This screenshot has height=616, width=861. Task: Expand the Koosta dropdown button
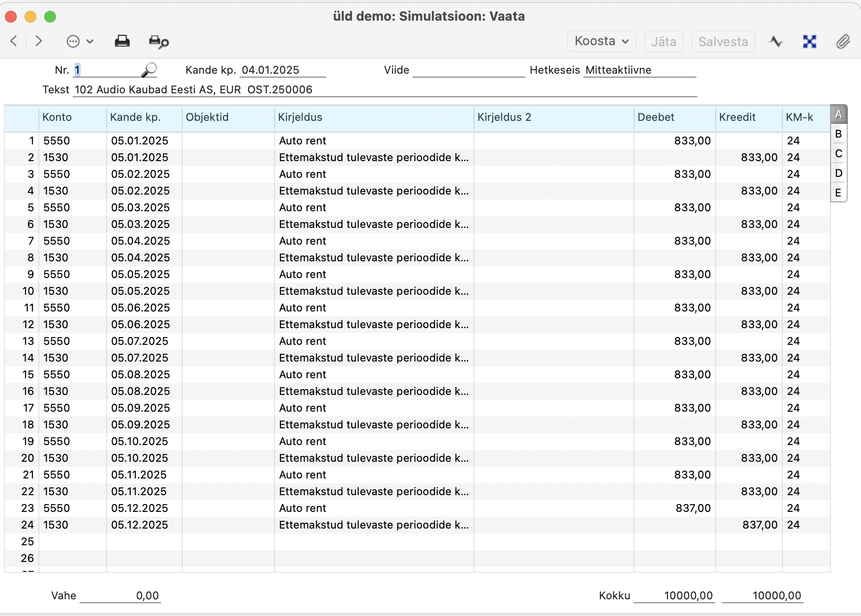click(x=601, y=41)
